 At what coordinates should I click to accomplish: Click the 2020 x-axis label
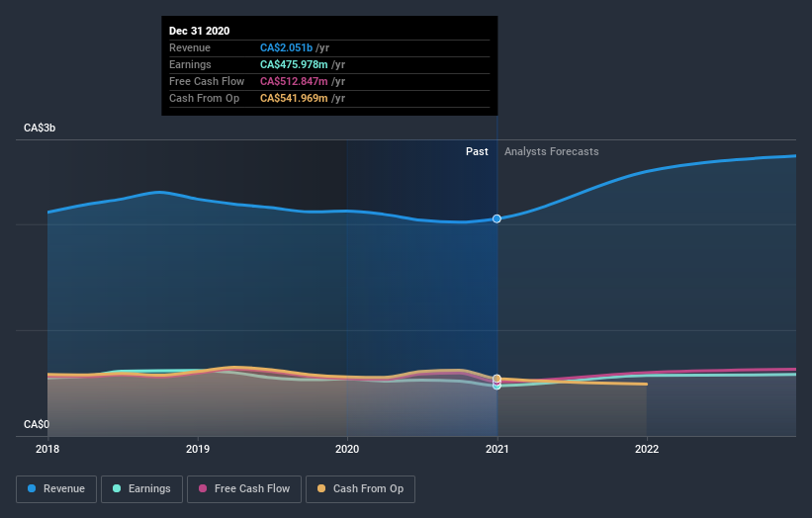[347, 449]
